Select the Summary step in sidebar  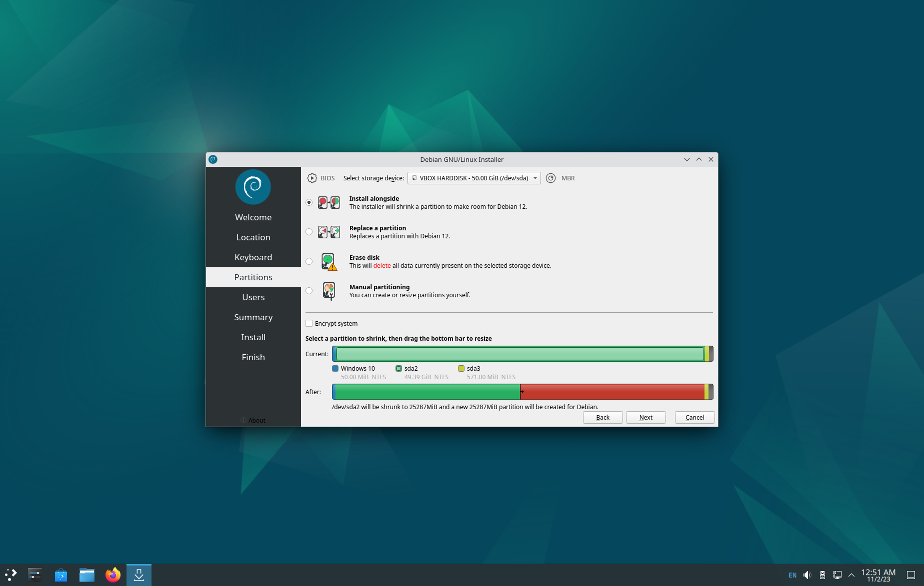point(253,317)
